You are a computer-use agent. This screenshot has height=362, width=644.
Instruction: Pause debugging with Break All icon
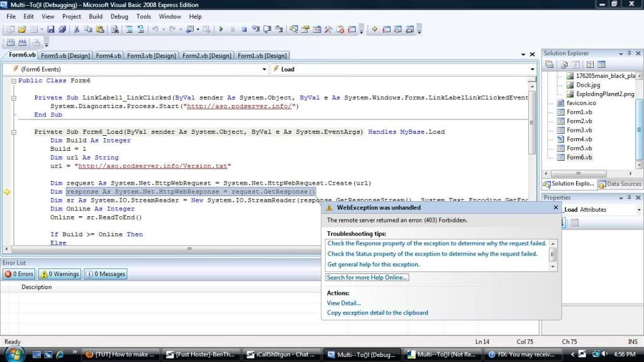[x=233, y=30]
